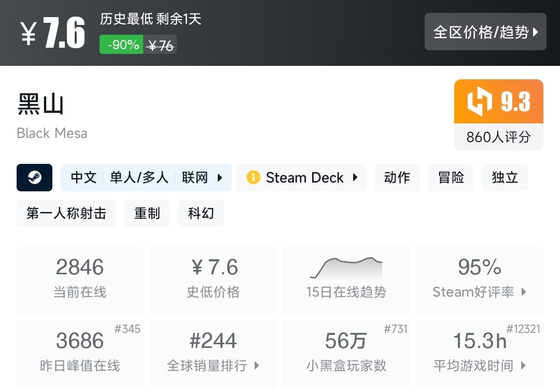Image resolution: width=560 pixels, height=392 pixels.
Task: Expand the average playtime details arrow
Action: tap(524, 366)
